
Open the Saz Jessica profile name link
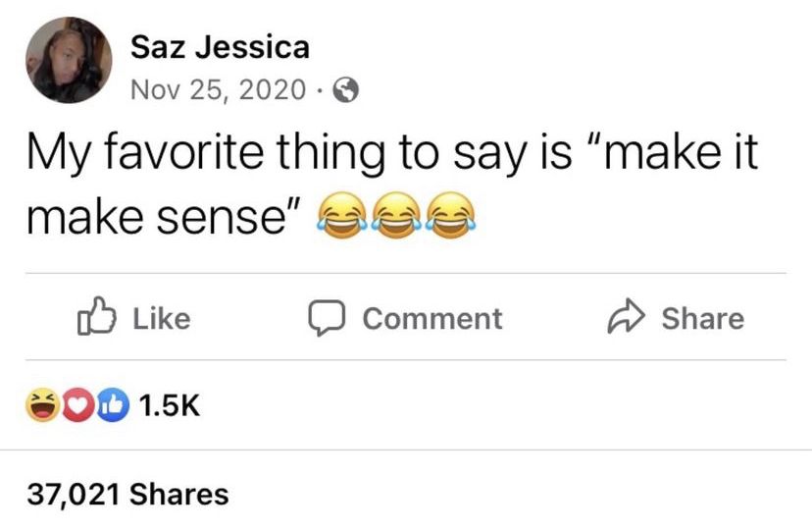(x=220, y=45)
